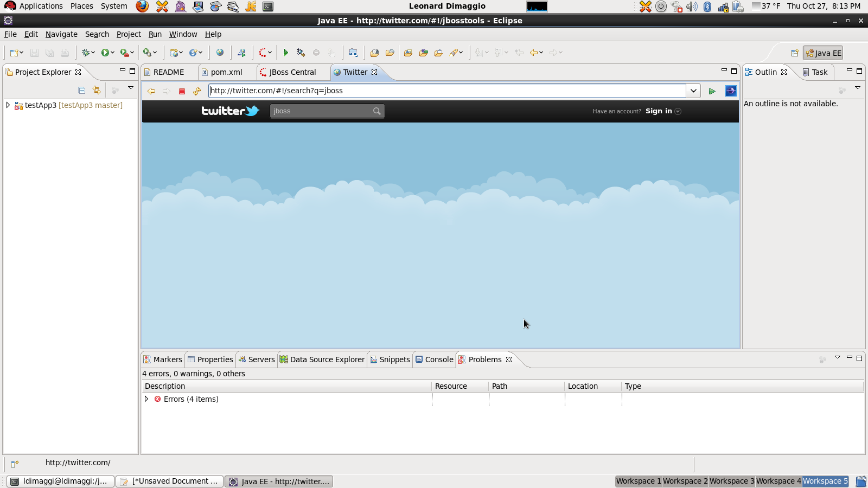Open terminal from top panel launcher
This screenshot has width=868, height=488.
coord(268,7)
